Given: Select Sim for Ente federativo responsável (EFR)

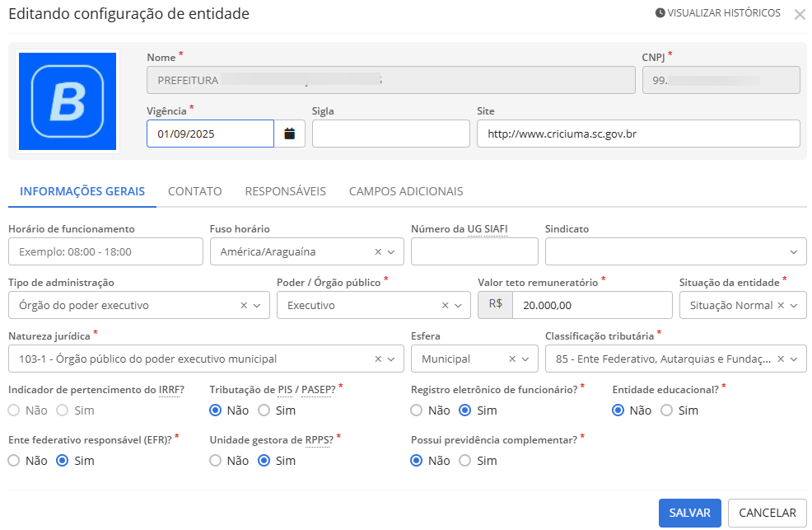Looking at the screenshot, I should [x=62, y=461].
